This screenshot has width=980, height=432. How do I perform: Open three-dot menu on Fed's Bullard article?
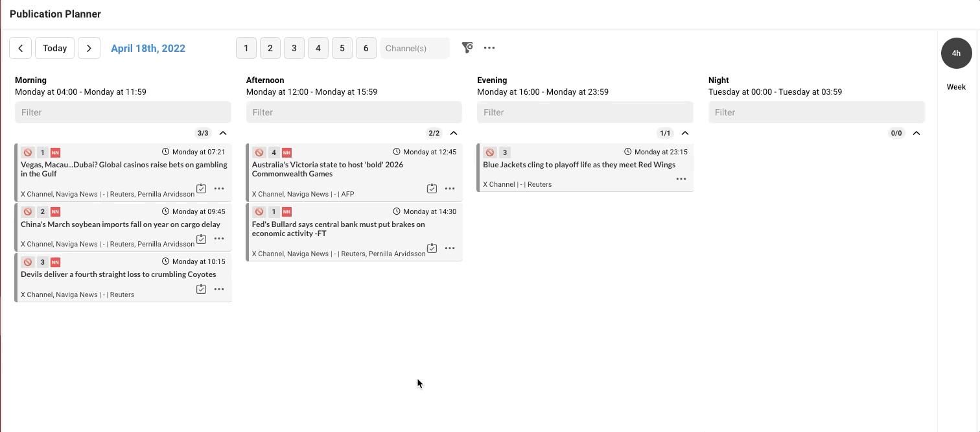[x=450, y=248]
